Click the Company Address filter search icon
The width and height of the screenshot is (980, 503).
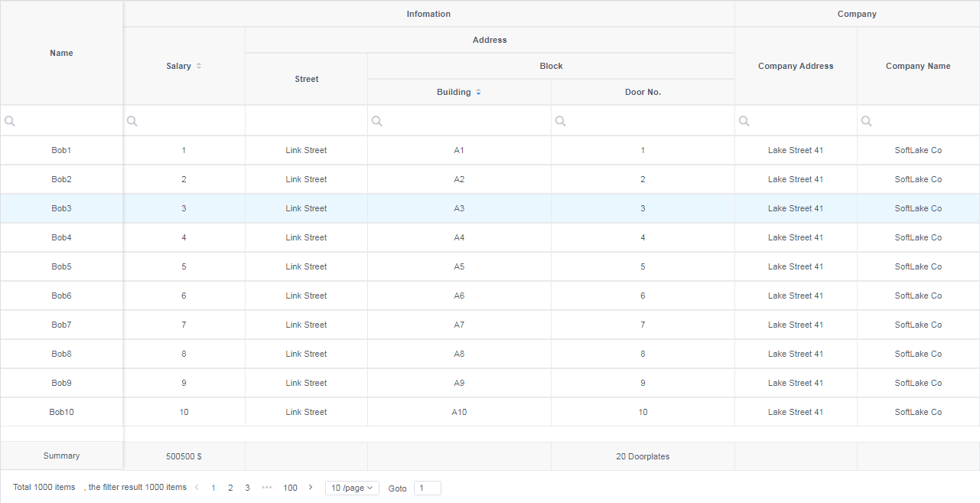coord(744,121)
